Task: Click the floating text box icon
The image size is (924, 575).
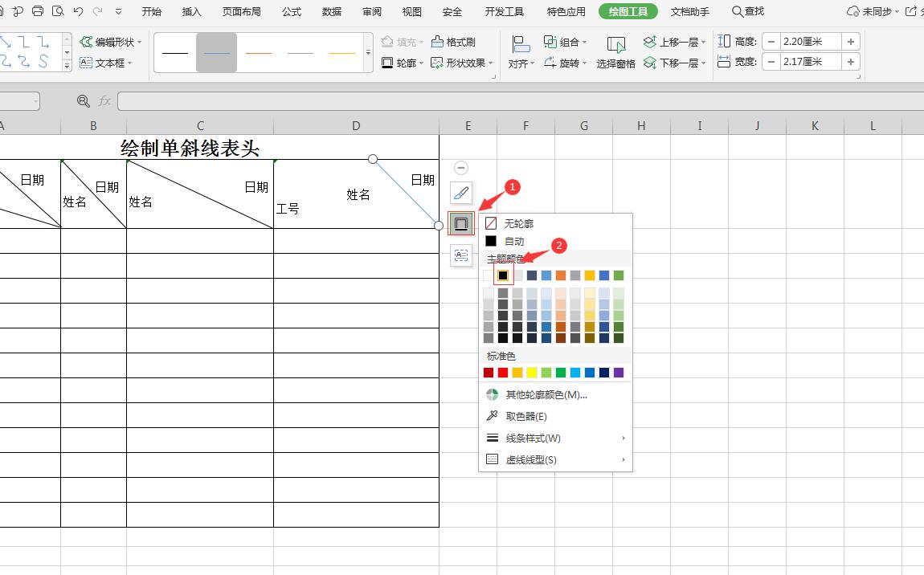Action: click(461, 255)
